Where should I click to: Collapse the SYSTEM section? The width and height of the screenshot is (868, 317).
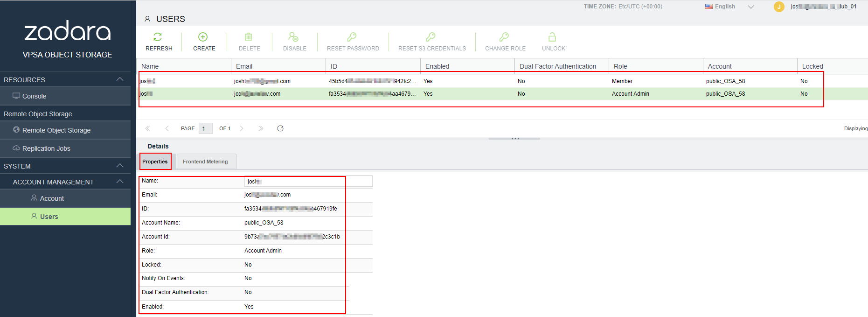tap(120, 166)
